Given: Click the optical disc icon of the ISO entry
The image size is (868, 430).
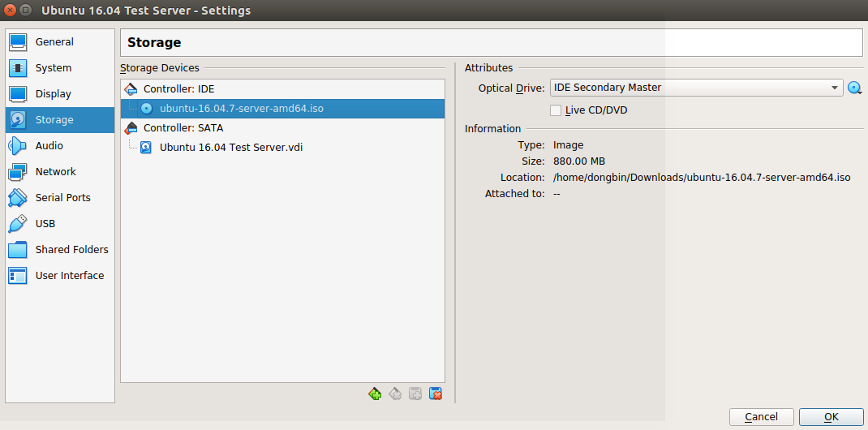Looking at the screenshot, I should tap(146, 109).
